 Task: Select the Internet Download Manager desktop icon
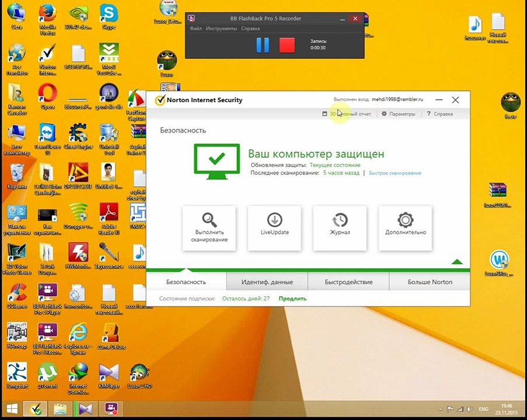(78, 379)
